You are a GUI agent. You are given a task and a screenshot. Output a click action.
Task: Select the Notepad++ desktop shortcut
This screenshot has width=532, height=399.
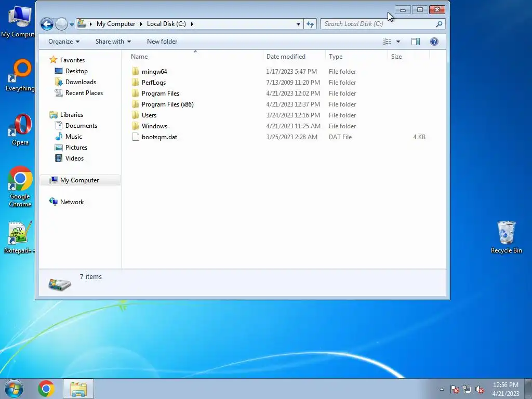point(19,237)
